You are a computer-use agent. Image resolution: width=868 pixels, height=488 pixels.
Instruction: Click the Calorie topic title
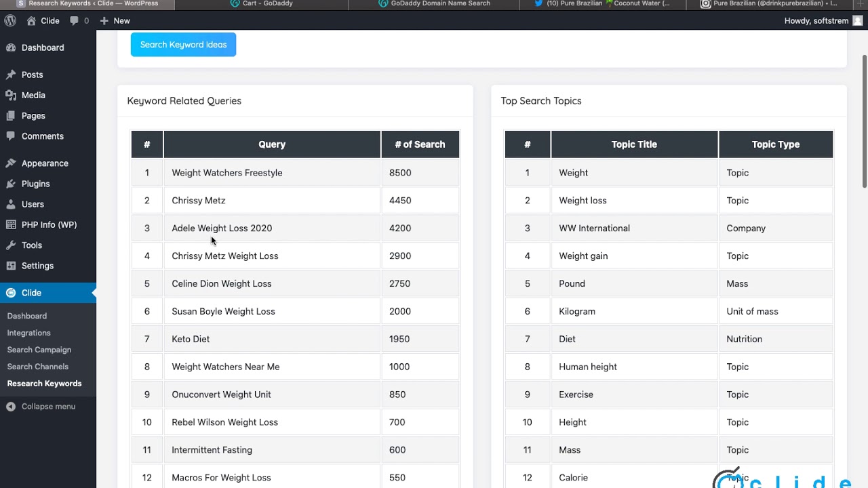(x=573, y=478)
